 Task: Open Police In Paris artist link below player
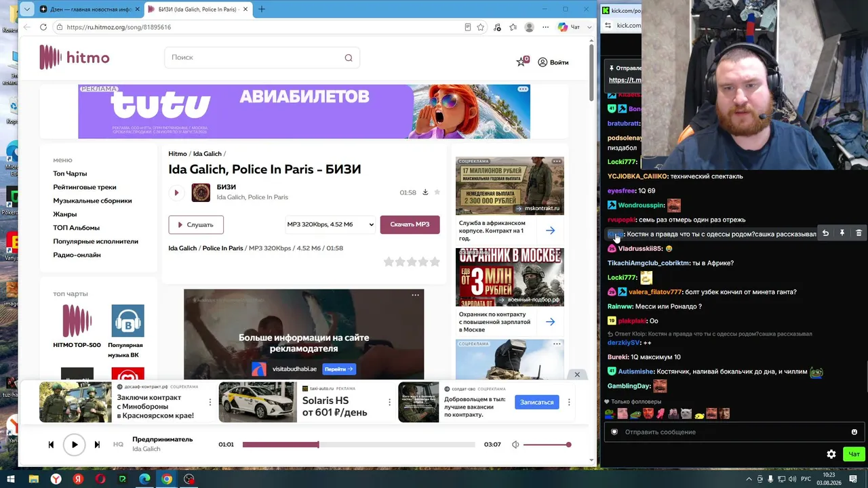point(222,248)
